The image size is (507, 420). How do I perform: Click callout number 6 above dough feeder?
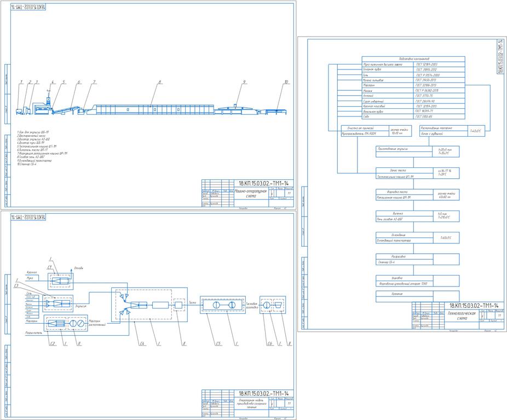79,82
